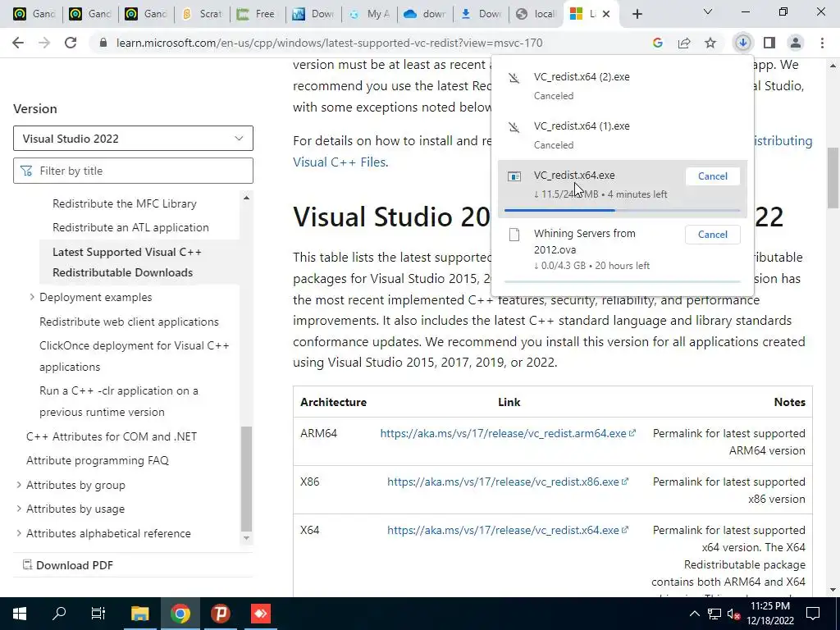This screenshot has height=630, width=840.
Task: Click the muted volume tray icon
Action: 734,614
